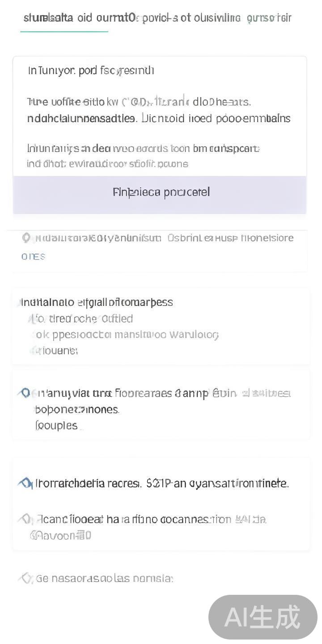Click the pin icon beside the "Nidalutoral" row
The width and height of the screenshot is (322, 644).
click(26, 238)
